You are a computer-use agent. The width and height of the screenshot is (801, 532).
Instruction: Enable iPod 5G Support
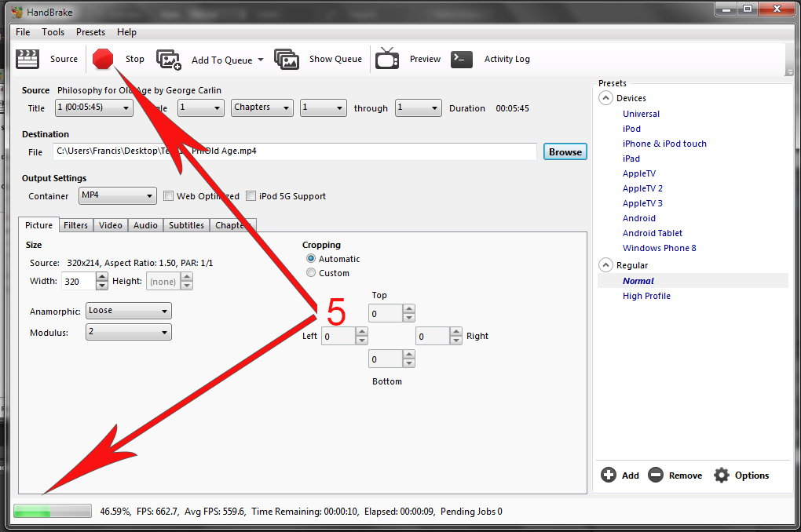pyautogui.click(x=251, y=195)
